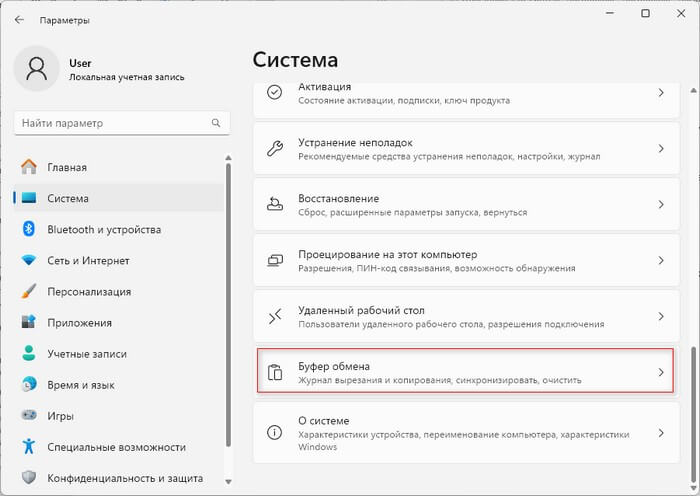Click the Конфиденциальность shield icon
Image resolution: width=700 pixels, height=496 pixels.
pyautogui.click(x=29, y=477)
